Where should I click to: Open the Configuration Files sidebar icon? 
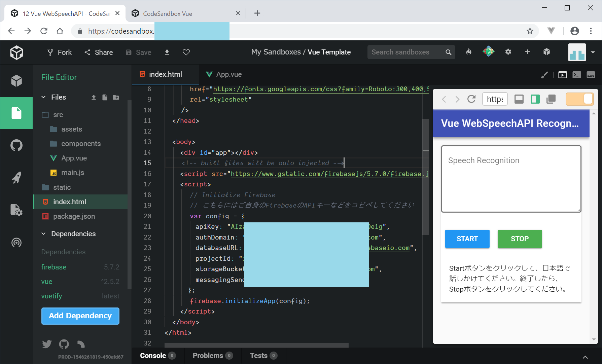[16, 210]
